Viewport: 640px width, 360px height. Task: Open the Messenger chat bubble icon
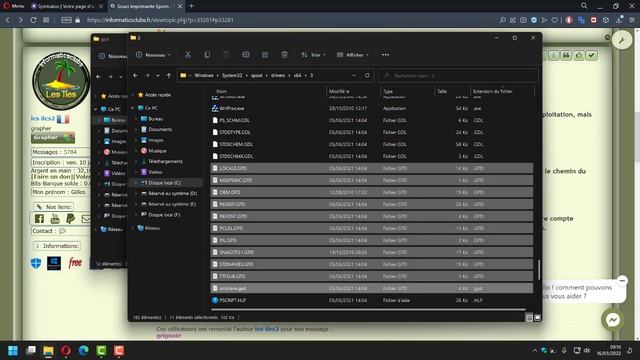(613, 320)
